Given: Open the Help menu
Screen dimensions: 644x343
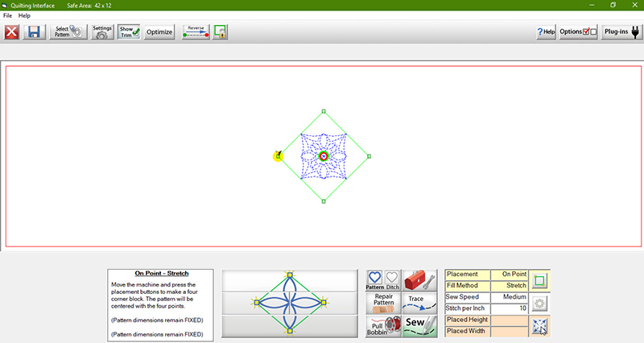Looking at the screenshot, I should click(x=24, y=15).
